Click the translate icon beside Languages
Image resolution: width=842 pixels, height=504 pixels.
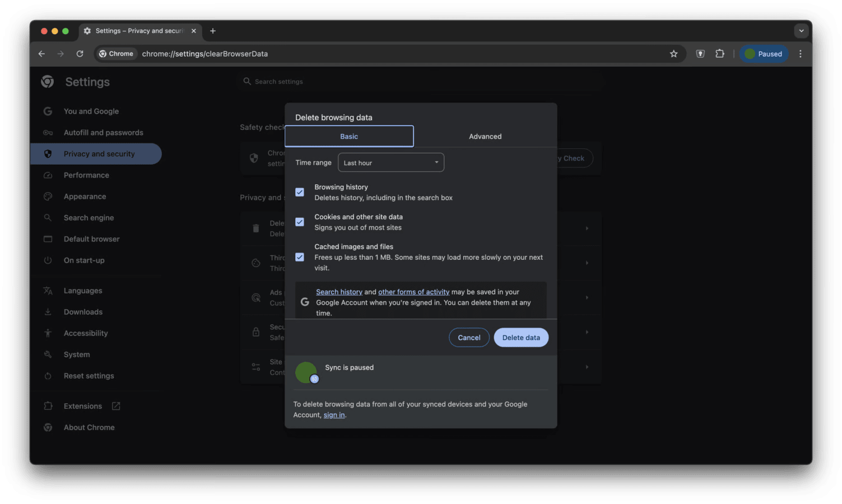click(x=48, y=291)
